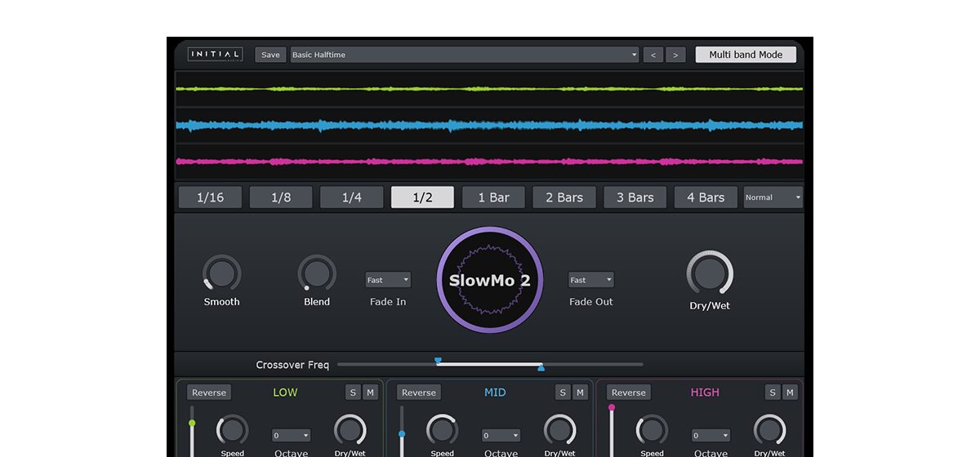Image resolution: width=980 pixels, height=457 pixels.
Task: Open the HIGH band Octave dropdown
Action: (x=711, y=436)
